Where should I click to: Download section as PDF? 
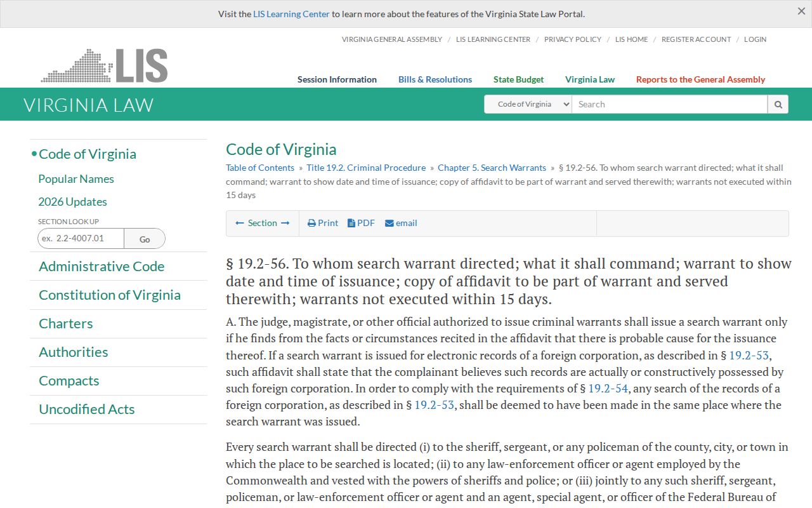[361, 223]
